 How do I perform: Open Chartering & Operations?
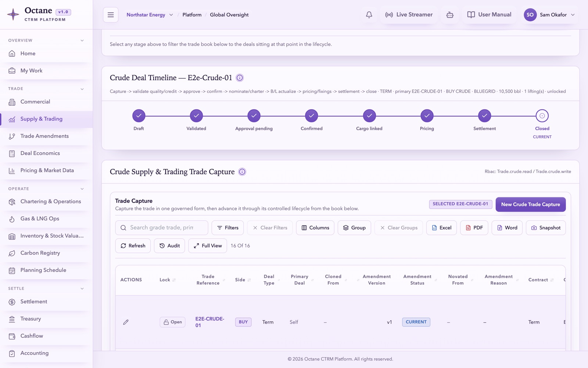46,202
